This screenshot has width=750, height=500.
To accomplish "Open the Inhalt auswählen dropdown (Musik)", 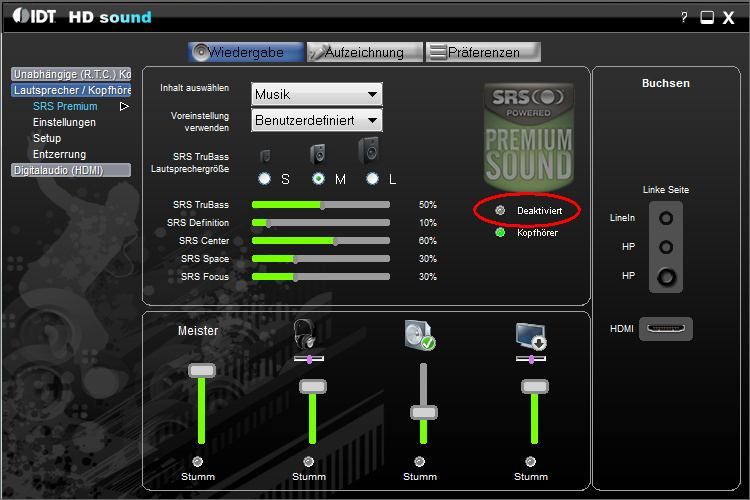I will [x=317, y=94].
